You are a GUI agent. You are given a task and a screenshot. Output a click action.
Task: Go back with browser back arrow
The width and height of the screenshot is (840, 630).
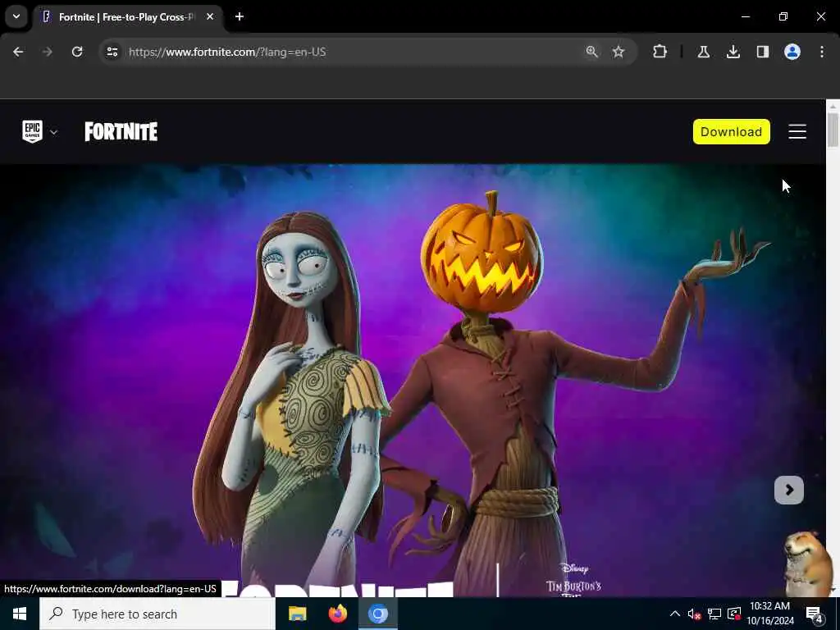coord(18,52)
